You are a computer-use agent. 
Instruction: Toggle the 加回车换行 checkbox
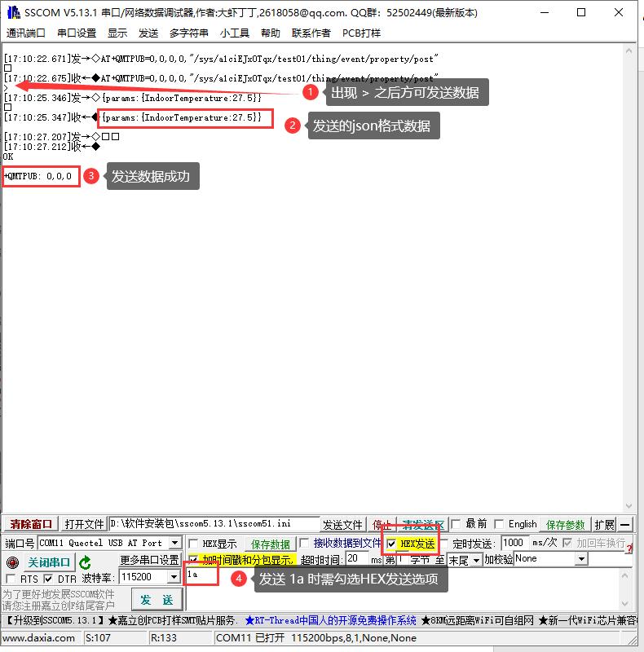click(567, 543)
